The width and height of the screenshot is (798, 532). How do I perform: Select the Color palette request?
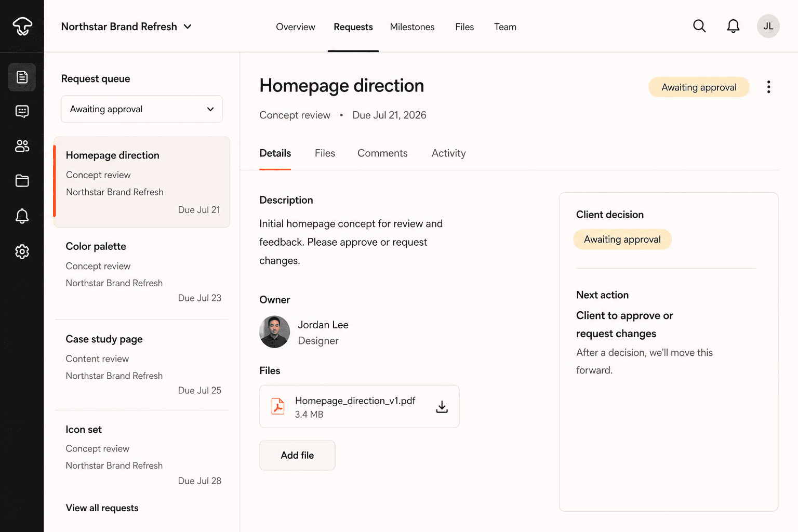click(142, 273)
